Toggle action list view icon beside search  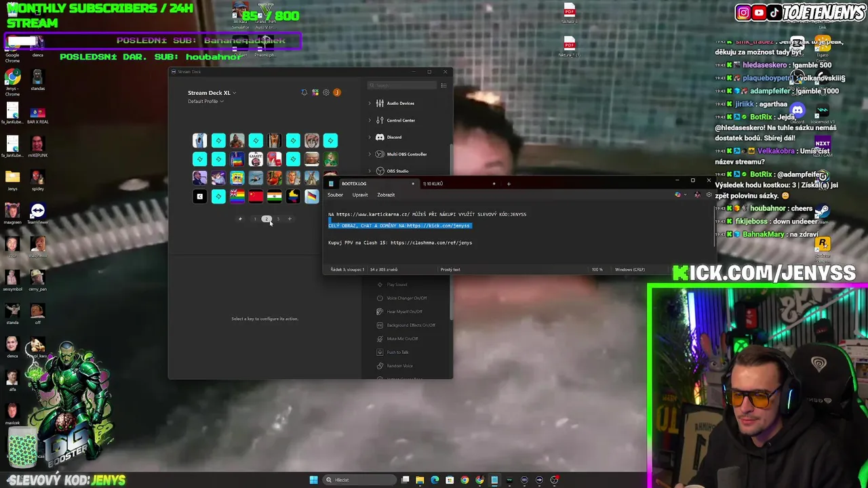[x=443, y=85]
